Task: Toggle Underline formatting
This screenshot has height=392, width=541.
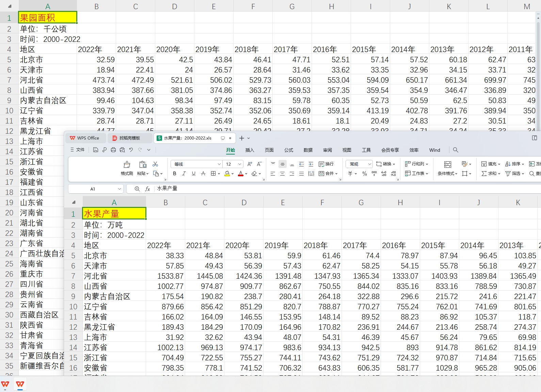Action: pyautogui.click(x=194, y=174)
